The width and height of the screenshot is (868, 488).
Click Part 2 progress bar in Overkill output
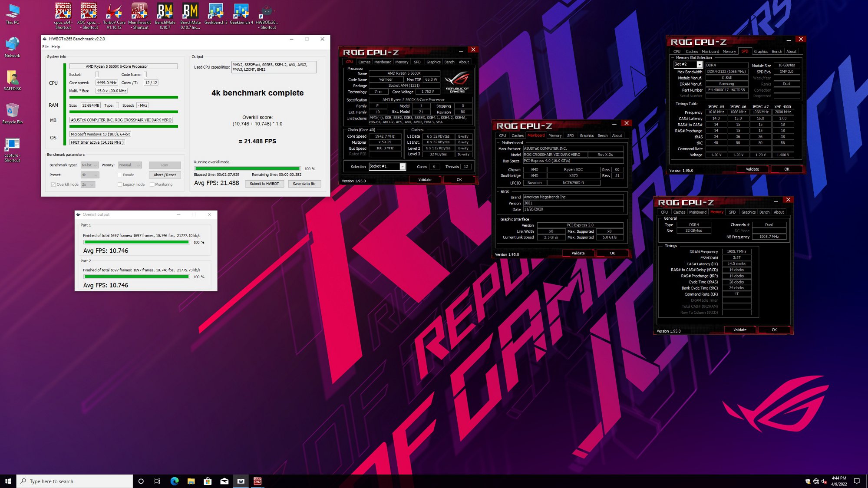(136, 277)
